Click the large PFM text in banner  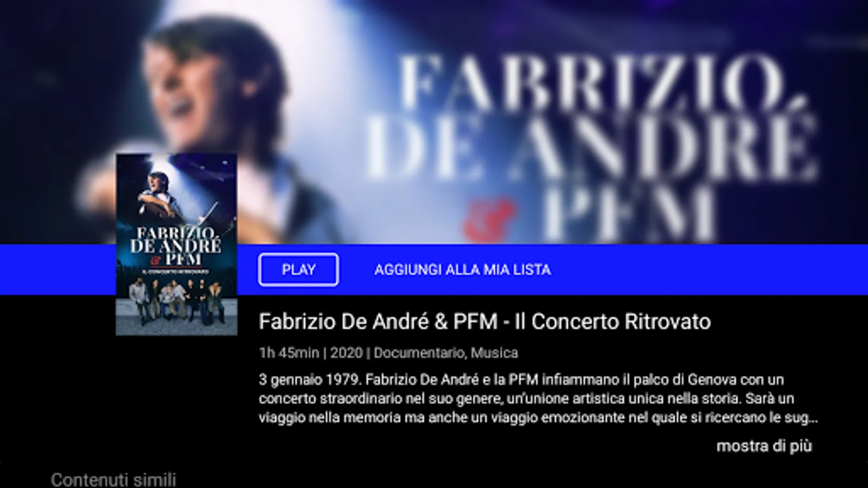[629, 214]
